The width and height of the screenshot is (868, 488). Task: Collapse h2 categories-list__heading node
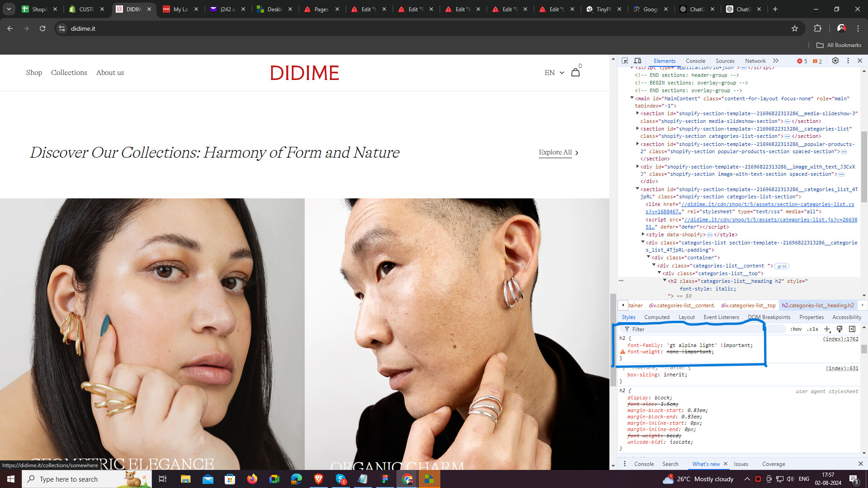click(665, 281)
